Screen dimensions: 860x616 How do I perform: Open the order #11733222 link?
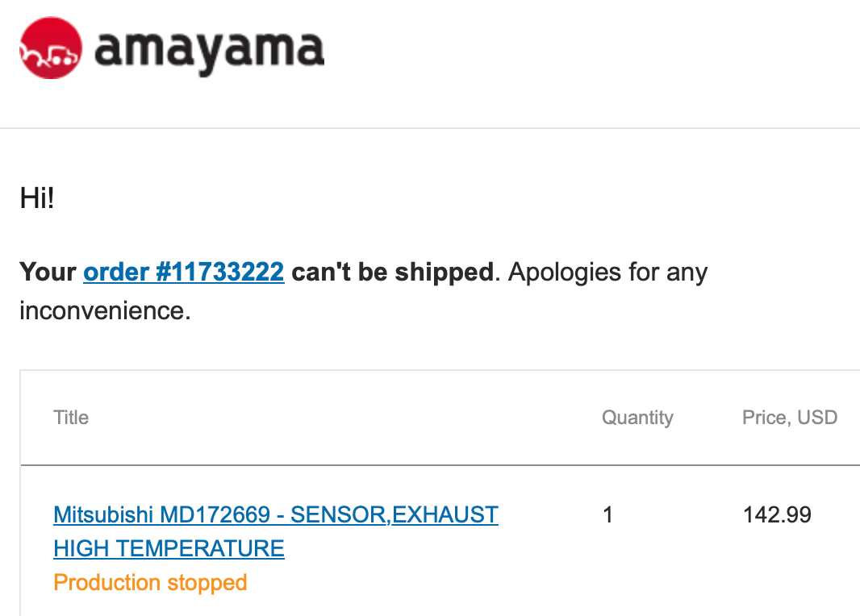click(x=183, y=272)
